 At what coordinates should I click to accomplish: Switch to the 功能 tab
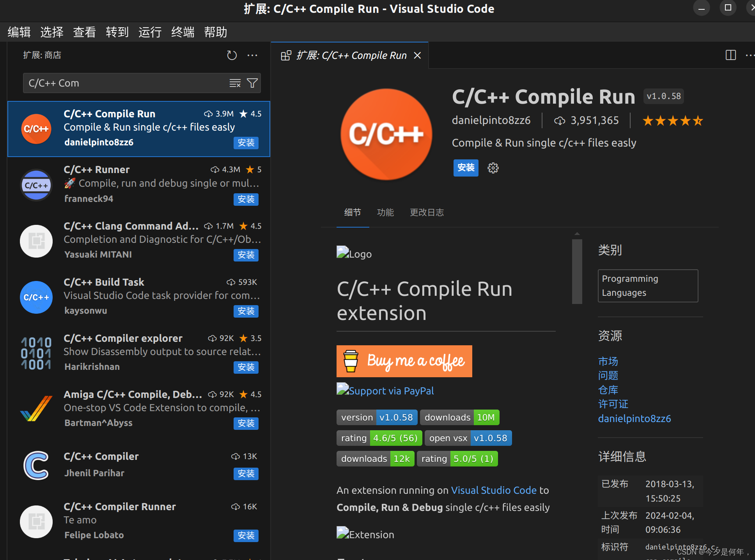point(385,212)
